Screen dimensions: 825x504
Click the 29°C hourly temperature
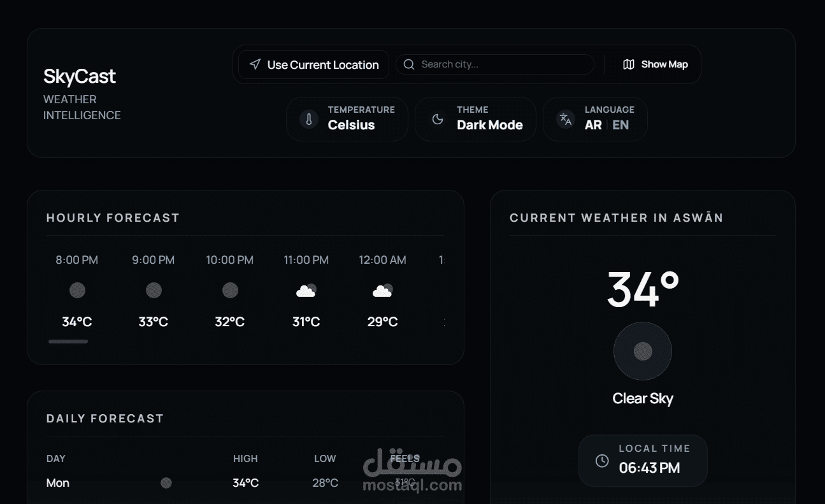tap(383, 322)
